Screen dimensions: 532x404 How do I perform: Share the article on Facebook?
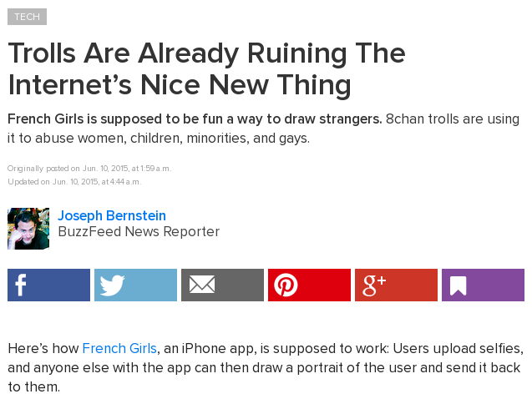[48, 285]
